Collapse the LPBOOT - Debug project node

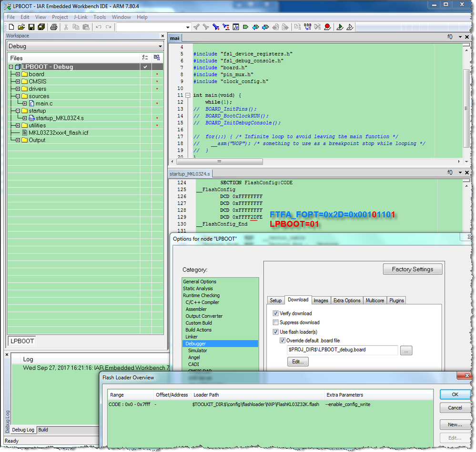11,67
